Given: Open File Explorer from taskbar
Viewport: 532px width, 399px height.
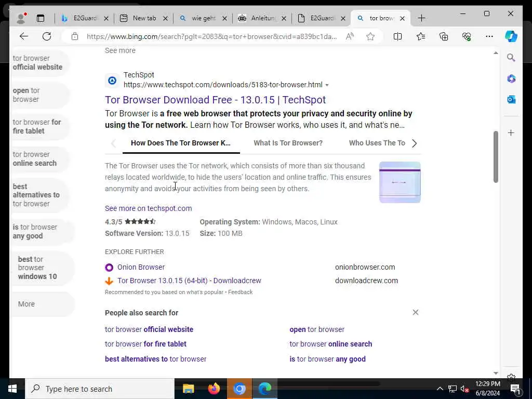Looking at the screenshot, I should tap(188, 389).
